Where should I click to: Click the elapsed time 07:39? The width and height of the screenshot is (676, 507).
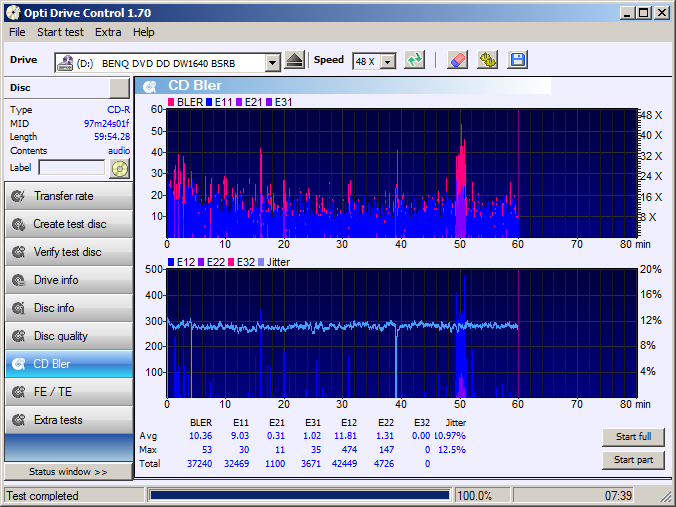[x=618, y=496]
